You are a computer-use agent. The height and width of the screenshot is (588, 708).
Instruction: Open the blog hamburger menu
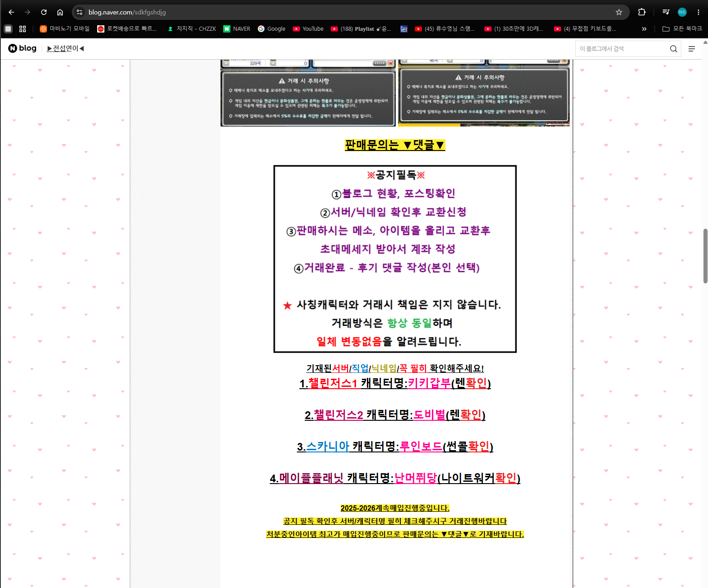coord(692,49)
